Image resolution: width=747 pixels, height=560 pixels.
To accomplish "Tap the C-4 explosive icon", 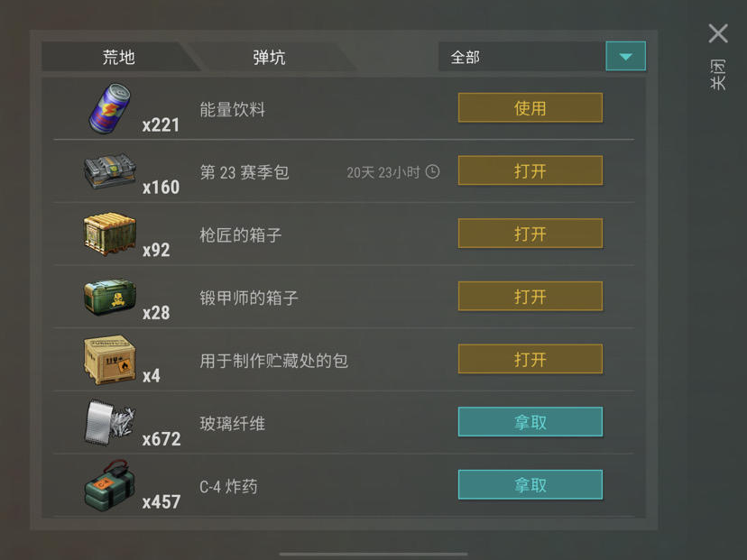I will click(110, 485).
